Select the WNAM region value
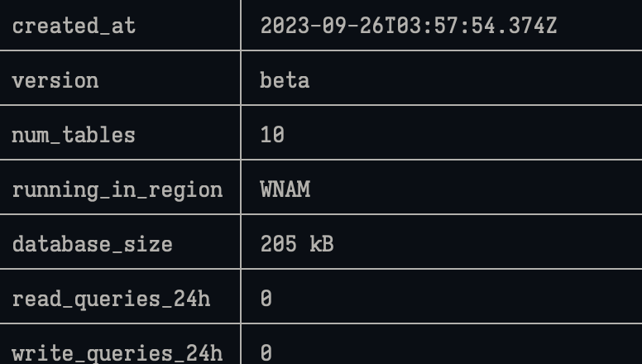Viewport: 642px width, 364px height. (x=285, y=189)
